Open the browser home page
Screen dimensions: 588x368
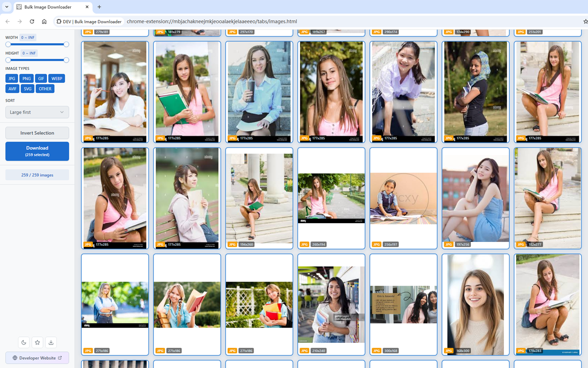click(x=44, y=22)
